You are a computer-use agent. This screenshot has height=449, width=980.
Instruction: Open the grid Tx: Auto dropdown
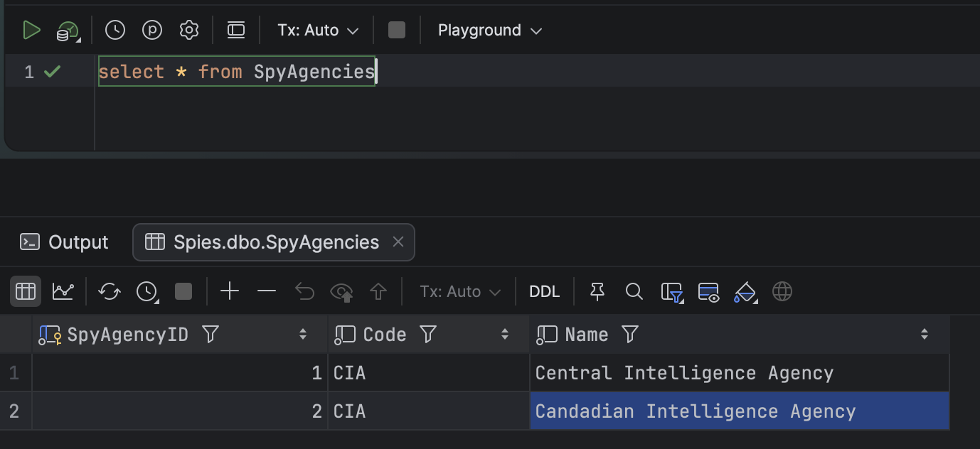459,291
